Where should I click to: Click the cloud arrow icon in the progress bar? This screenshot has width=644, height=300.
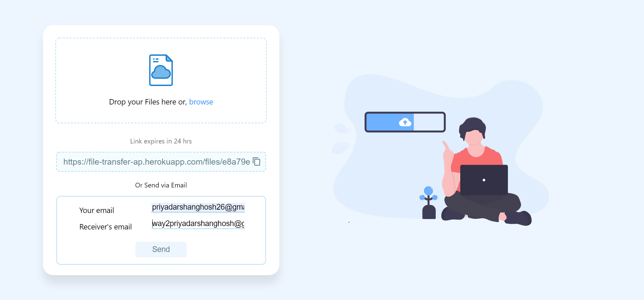[405, 122]
